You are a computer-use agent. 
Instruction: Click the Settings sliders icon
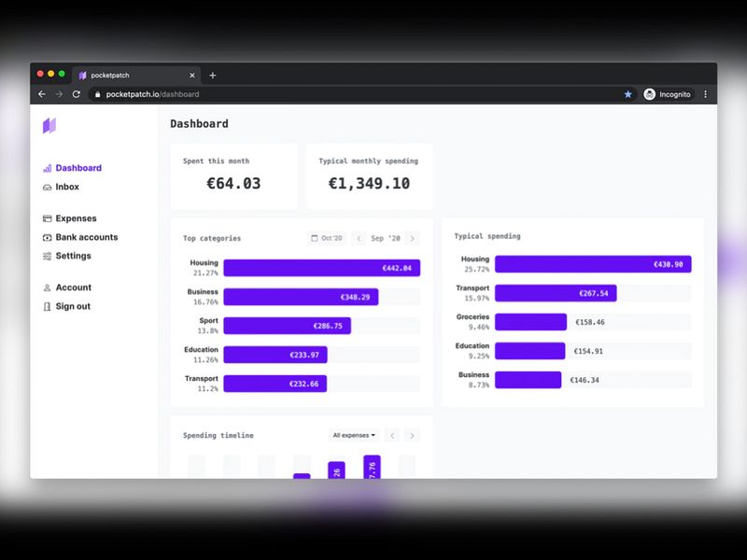(48, 256)
